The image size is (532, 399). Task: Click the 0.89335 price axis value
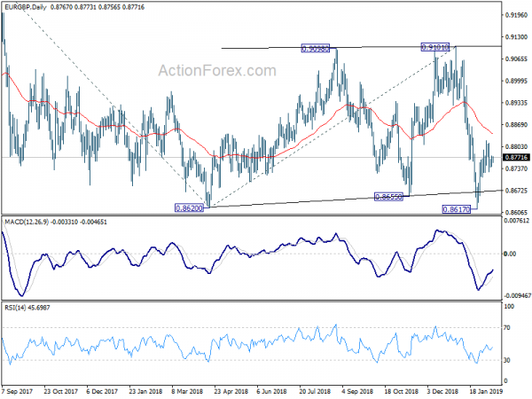coord(516,103)
